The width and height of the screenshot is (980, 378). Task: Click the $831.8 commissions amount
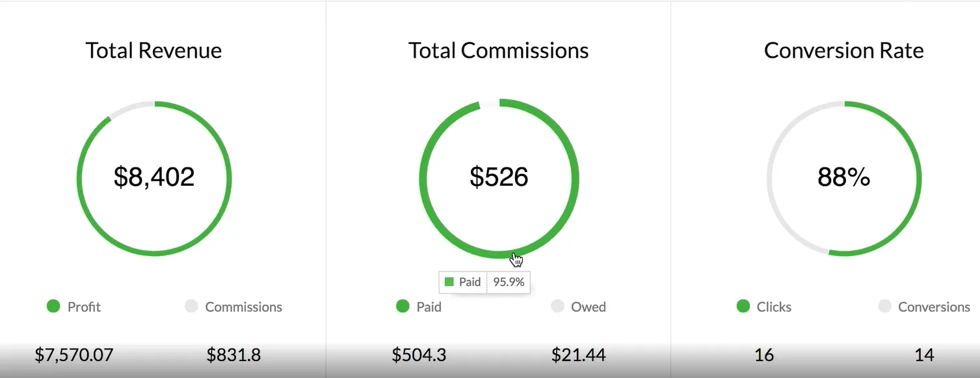(233, 355)
